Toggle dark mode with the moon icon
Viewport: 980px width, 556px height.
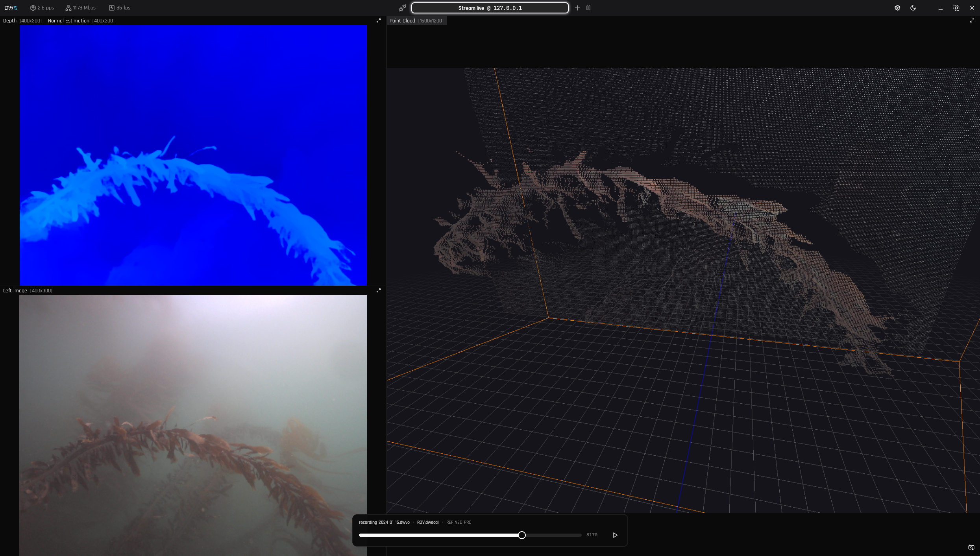[913, 8]
